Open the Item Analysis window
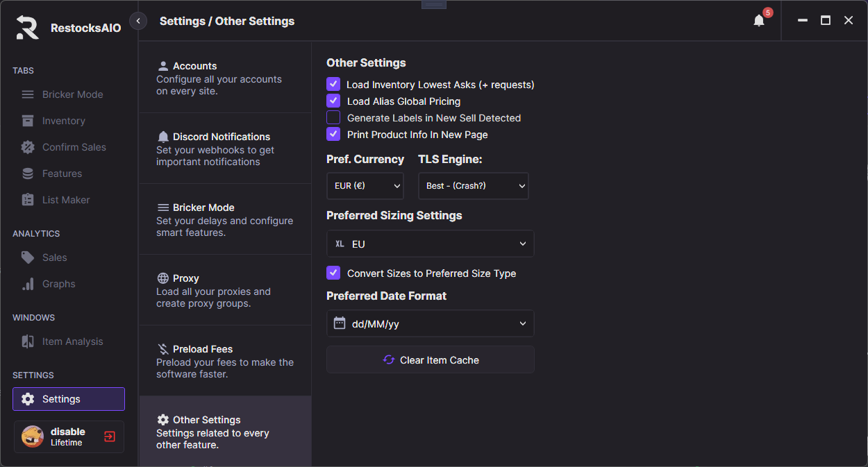 72,341
